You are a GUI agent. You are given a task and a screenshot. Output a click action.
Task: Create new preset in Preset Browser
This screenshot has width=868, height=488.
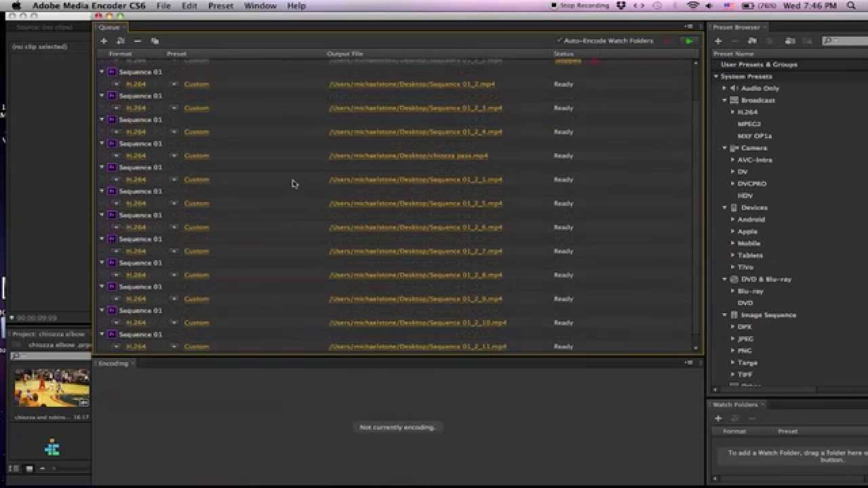point(718,41)
